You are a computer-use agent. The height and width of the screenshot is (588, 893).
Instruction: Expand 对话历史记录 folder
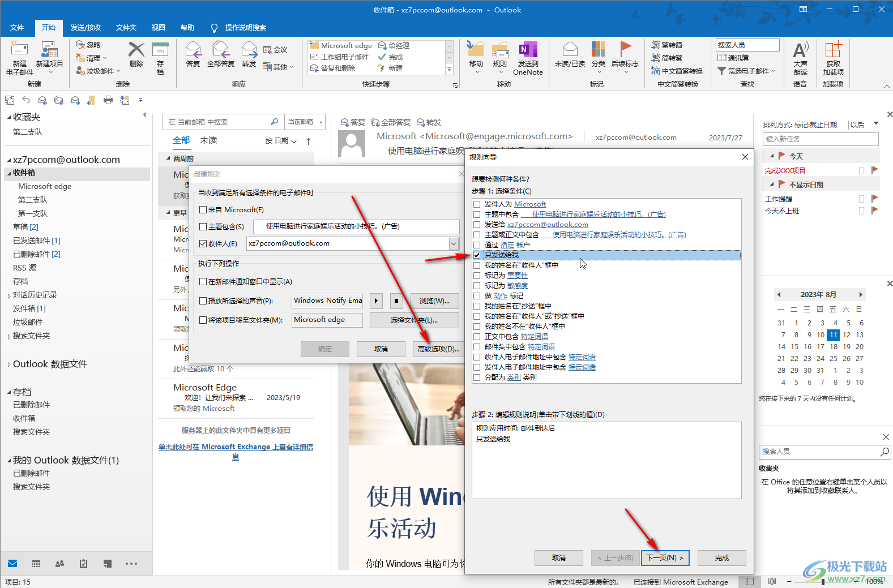click(9, 295)
